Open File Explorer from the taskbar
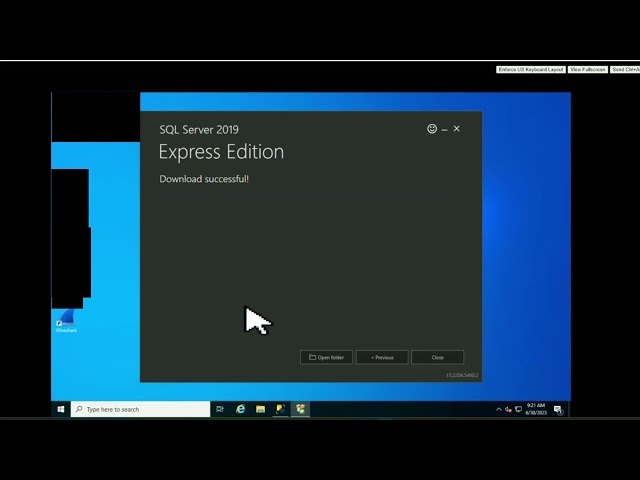 point(260,409)
